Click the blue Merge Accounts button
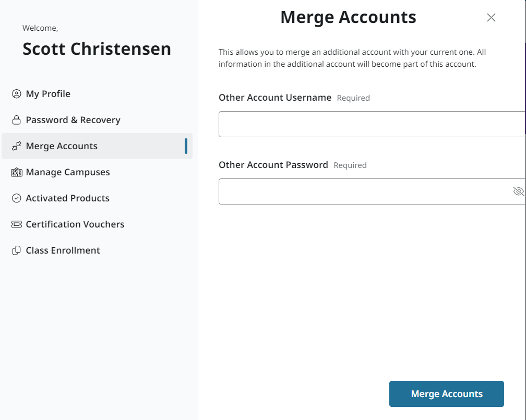 coord(446,393)
